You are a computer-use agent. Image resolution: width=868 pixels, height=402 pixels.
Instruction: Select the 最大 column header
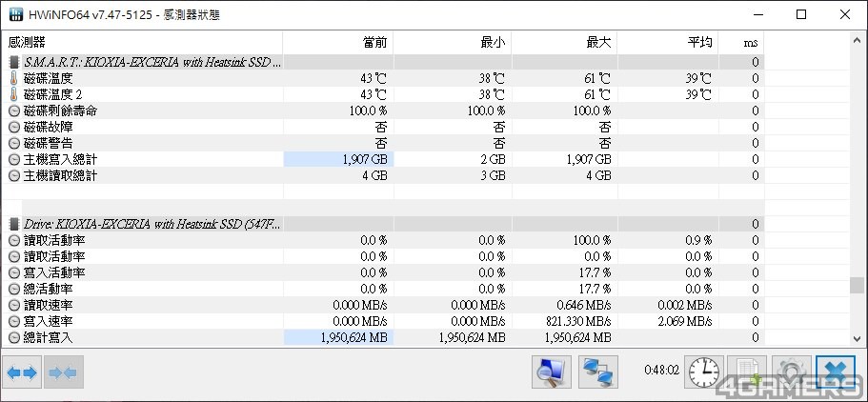point(565,42)
